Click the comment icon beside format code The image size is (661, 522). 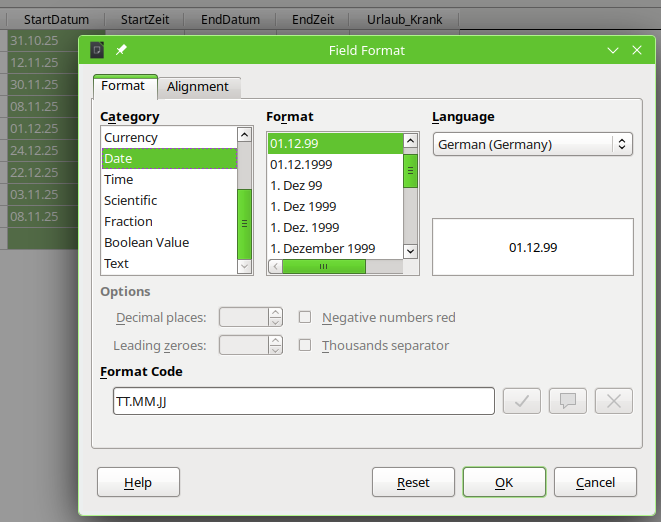(x=568, y=401)
